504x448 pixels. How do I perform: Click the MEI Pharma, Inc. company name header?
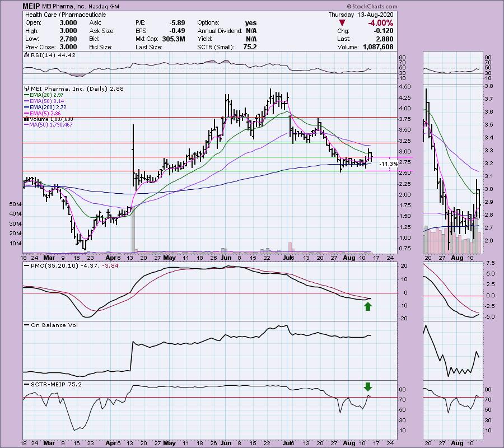click(64, 6)
